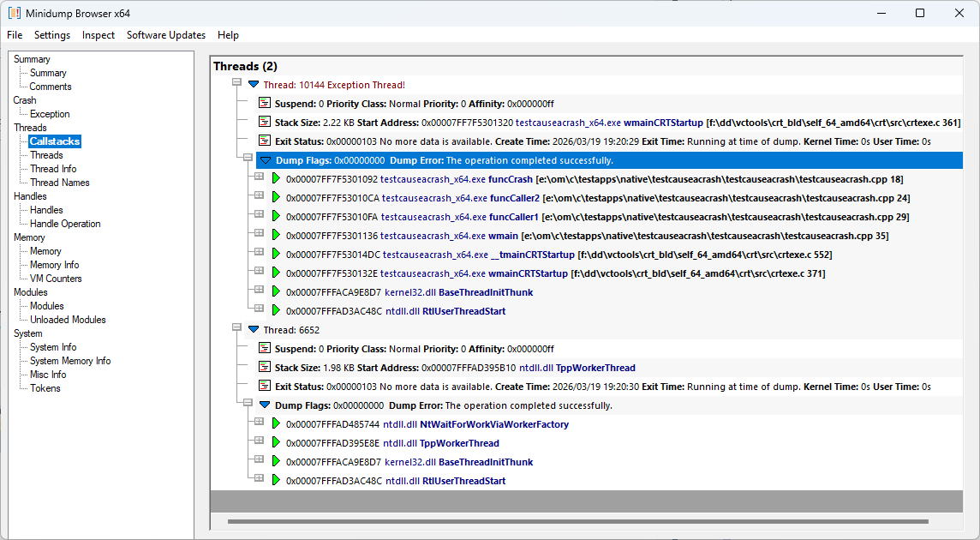Collapse the Thread 6652 tree node
Screen dimensions: 980x540
(x=236, y=328)
